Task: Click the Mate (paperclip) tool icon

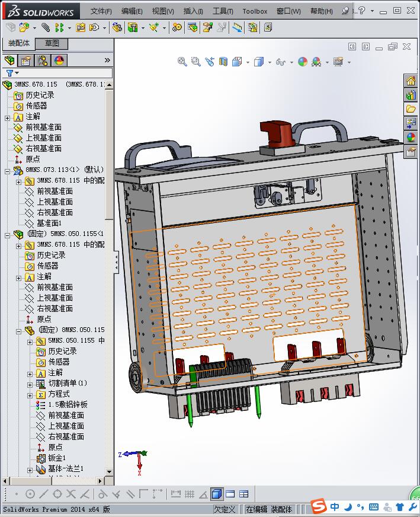Action: click(46, 27)
